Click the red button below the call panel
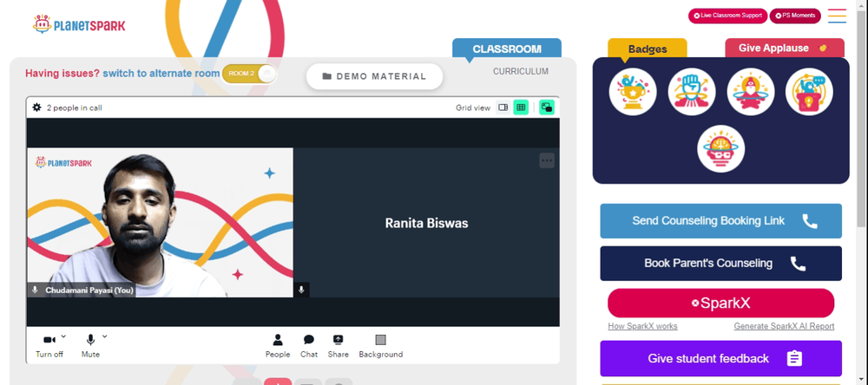 tap(278, 382)
